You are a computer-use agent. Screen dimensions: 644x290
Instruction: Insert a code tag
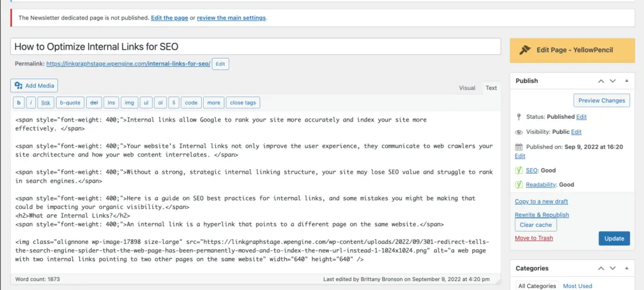tap(191, 103)
